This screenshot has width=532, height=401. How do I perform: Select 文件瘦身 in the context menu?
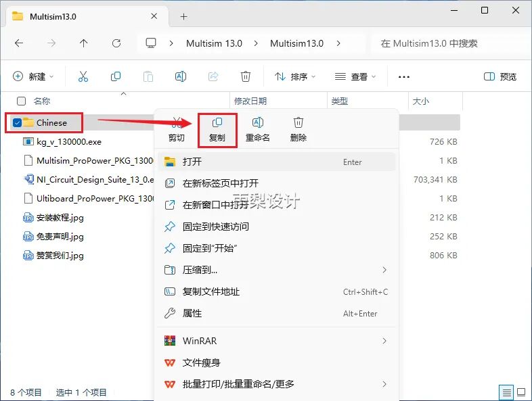coord(277,362)
